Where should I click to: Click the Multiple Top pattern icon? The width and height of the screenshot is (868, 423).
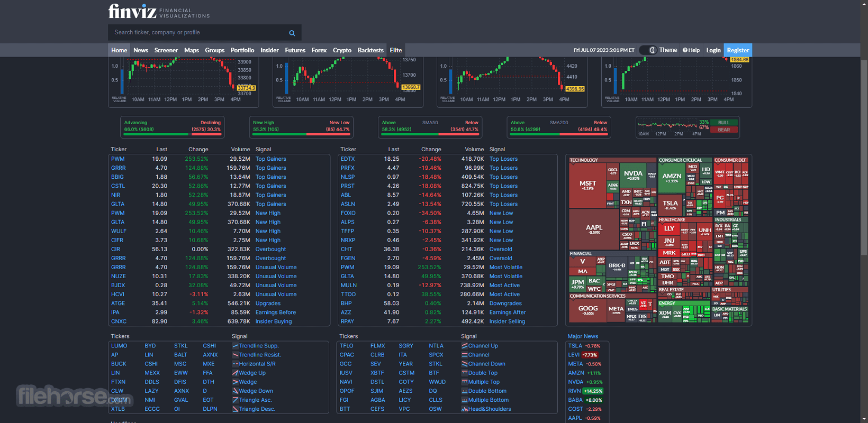(x=465, y=382)
